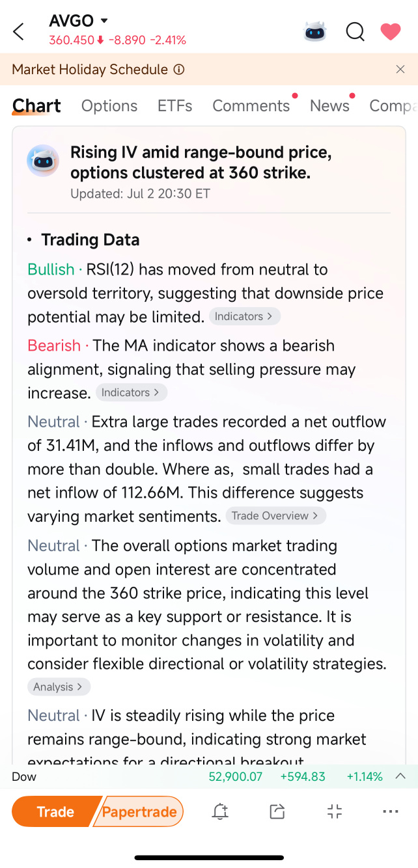
Task: Dismiss the Market Holiday Schedule banner
Action: [400, 70]
